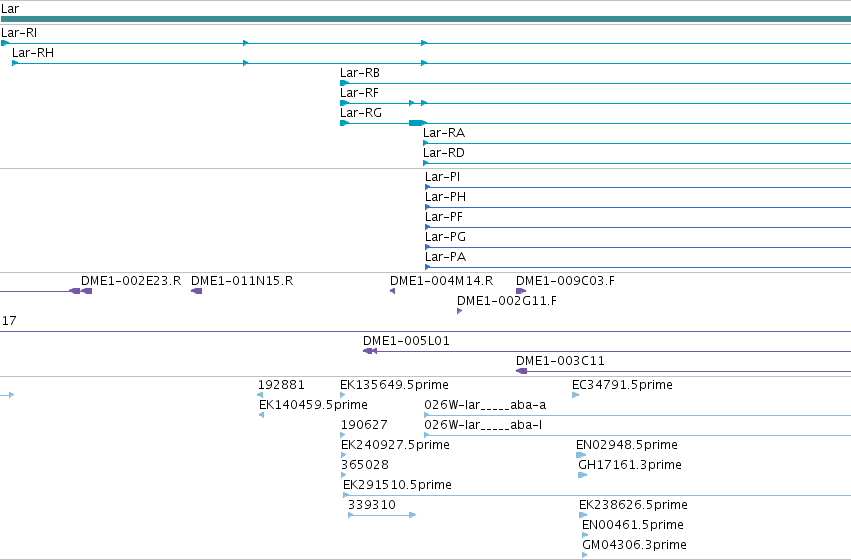Click the Lar-PA protein label
This screenshot has height=560, width=851.
pyautogui.click(x=446, y=257)
